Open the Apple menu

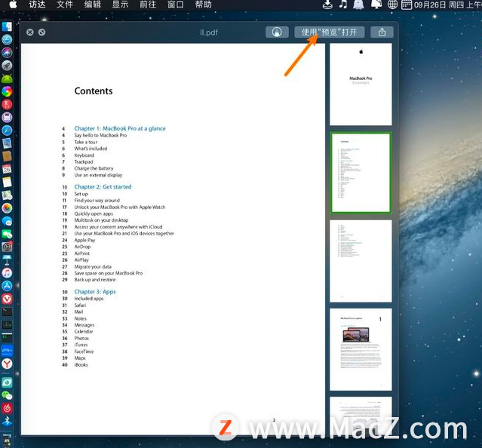click(13, 5)
